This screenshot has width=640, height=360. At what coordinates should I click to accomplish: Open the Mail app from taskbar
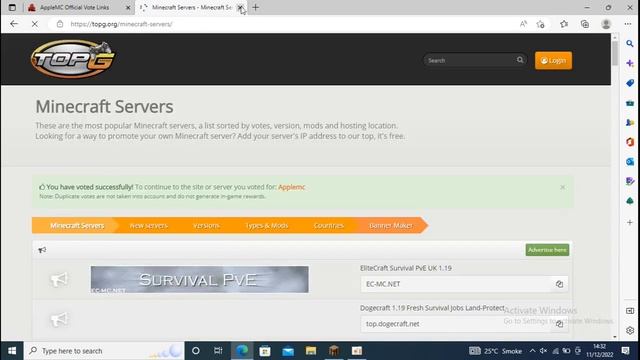(x=288, y=351)
